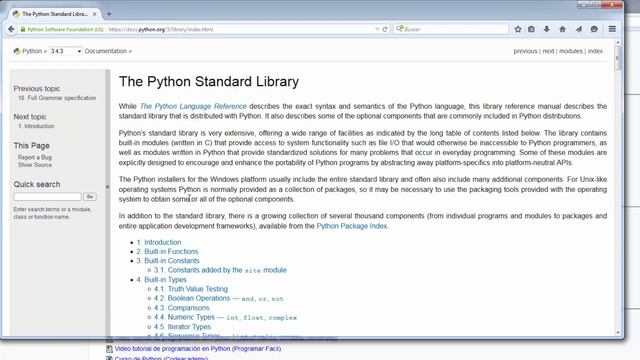Focus the Quick search input field
Screen dimensions: 640x360
pos(47,197)
